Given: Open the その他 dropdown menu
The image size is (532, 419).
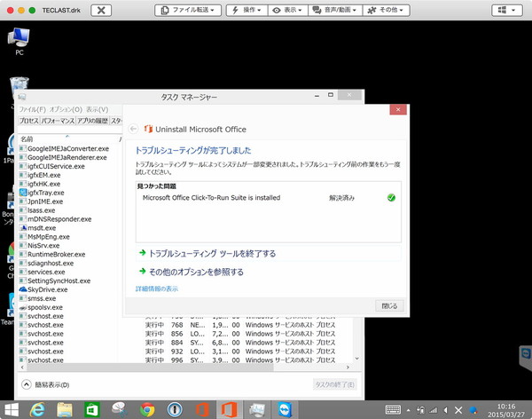Looking at the screenshot, I should pos(386,10).
